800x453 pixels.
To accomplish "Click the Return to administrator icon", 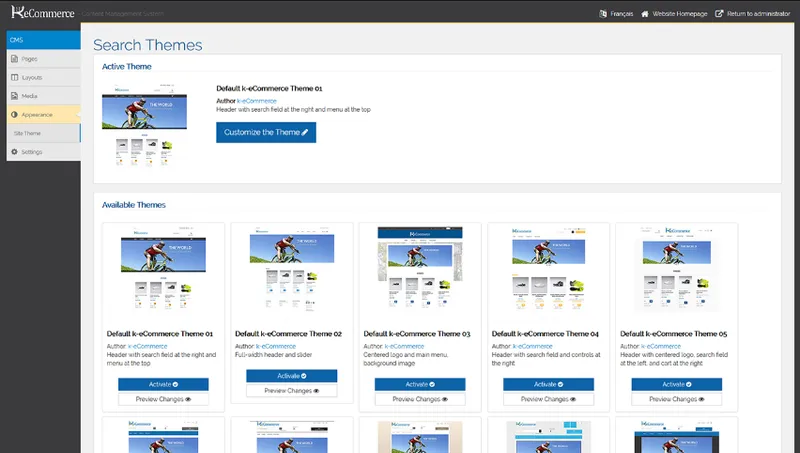I will click(719, 14).
